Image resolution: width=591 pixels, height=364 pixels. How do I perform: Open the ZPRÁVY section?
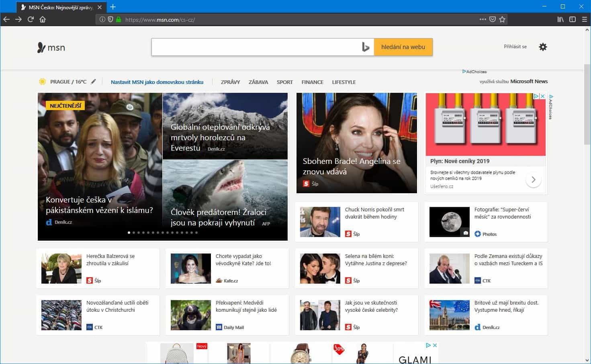coord(230,82)
